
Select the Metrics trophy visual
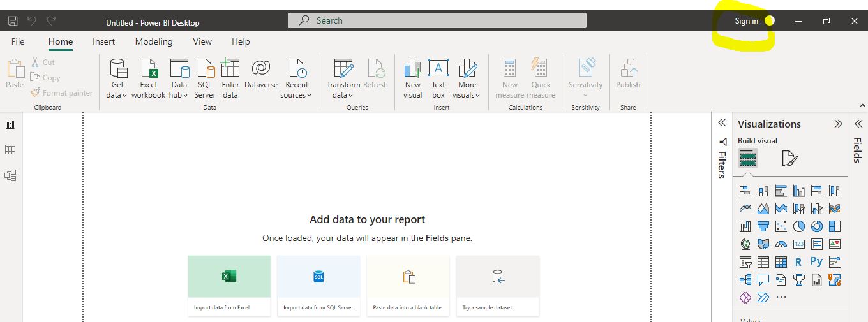coord(798,279)
